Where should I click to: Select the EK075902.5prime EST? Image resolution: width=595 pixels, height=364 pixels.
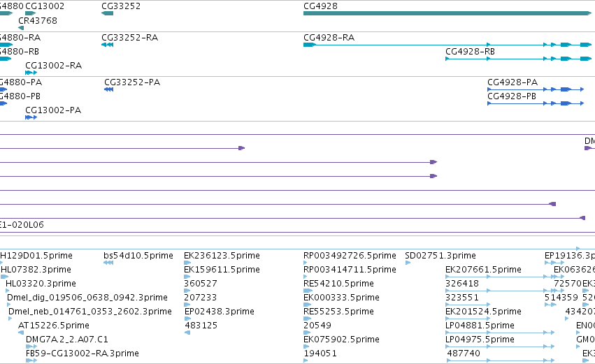[341, 340]
